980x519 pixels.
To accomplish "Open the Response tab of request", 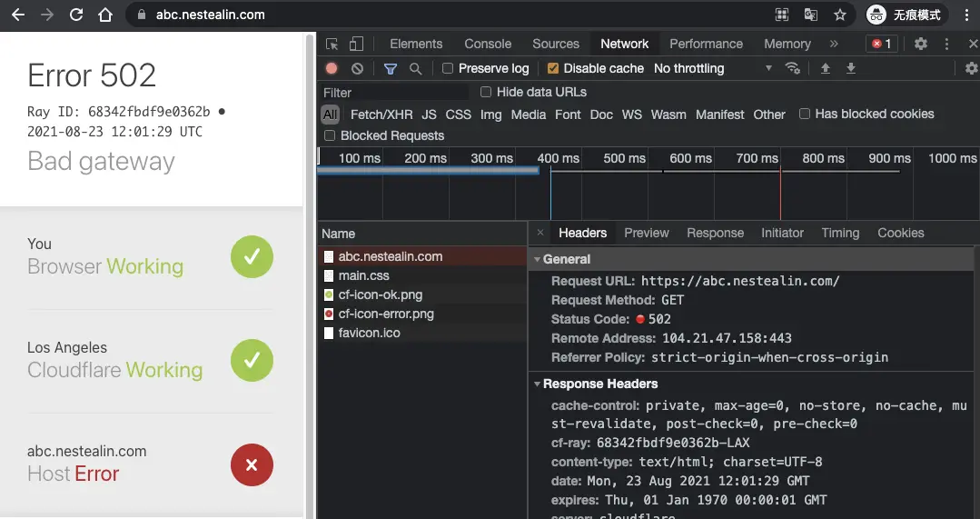I will (715, 233).
